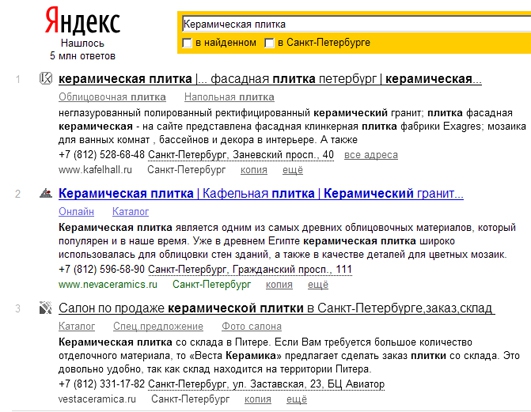The image size is (531, 412).
Task: Click the vestaceramica favicon beside result three
Action: point(45,308)
